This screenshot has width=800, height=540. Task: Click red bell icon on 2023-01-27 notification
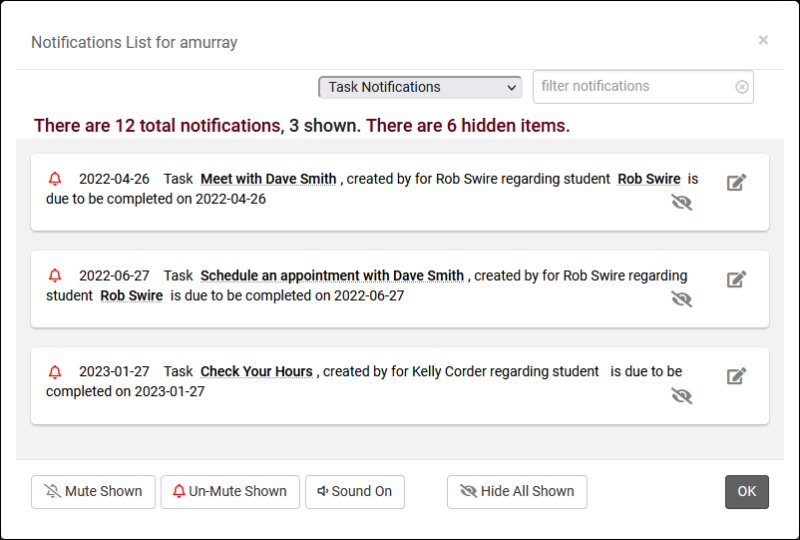point(55,372)
